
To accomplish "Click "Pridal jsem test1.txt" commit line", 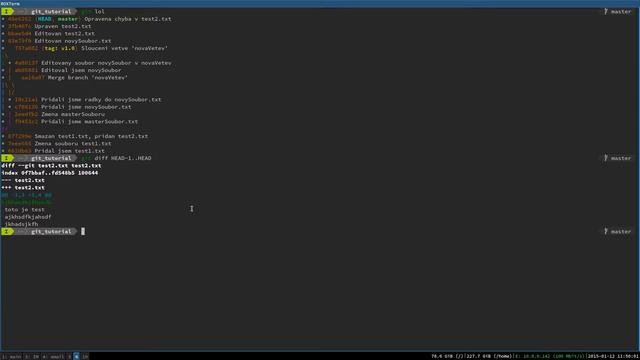I will [53, 151].
